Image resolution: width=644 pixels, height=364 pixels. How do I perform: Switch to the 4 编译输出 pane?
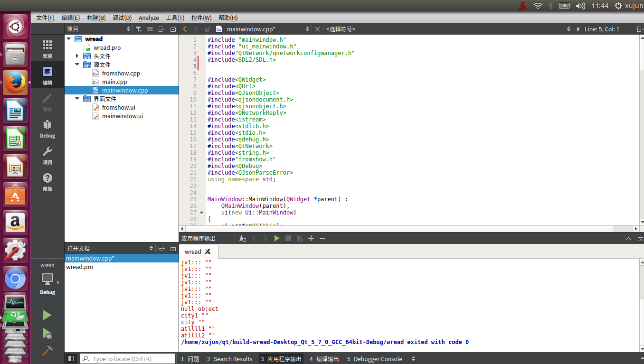(324, 359)
